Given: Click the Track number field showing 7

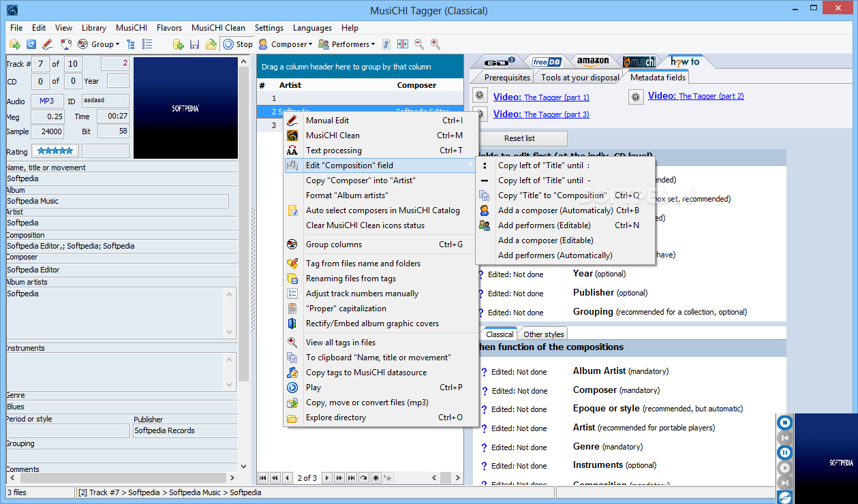Looking at the screenshot, I should 40,64.
